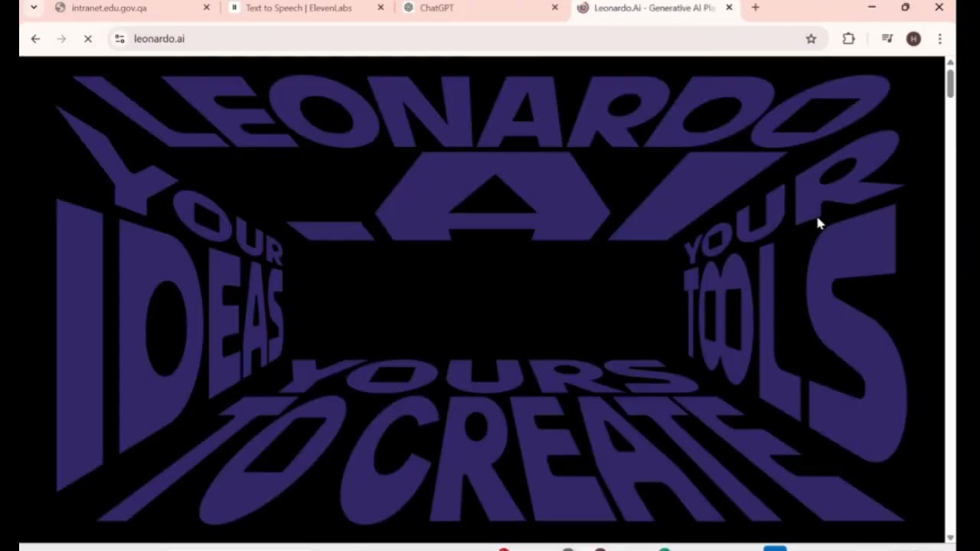The image size is (980, 551).
Task: Click the scrollbar down arrow
Action: (x=950, y=538)
